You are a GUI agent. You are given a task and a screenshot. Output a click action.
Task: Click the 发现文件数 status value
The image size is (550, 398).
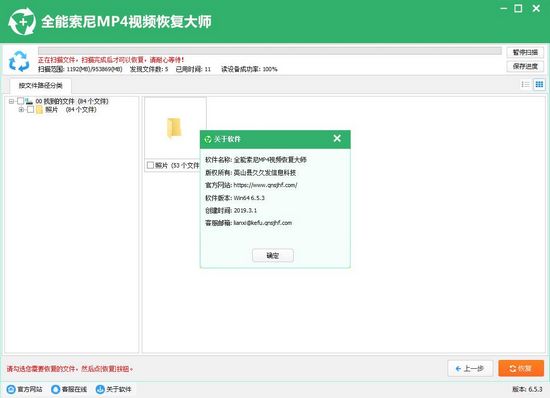149,69
